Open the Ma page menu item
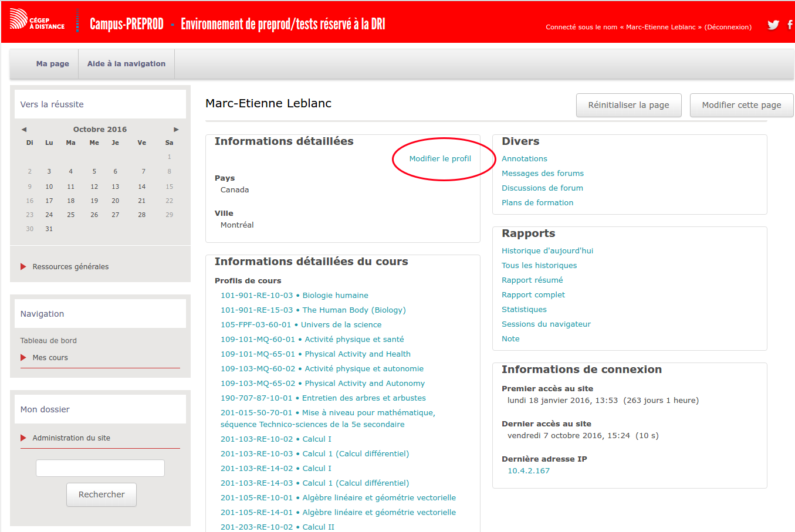The image size is (795, 532). point(52,64)
